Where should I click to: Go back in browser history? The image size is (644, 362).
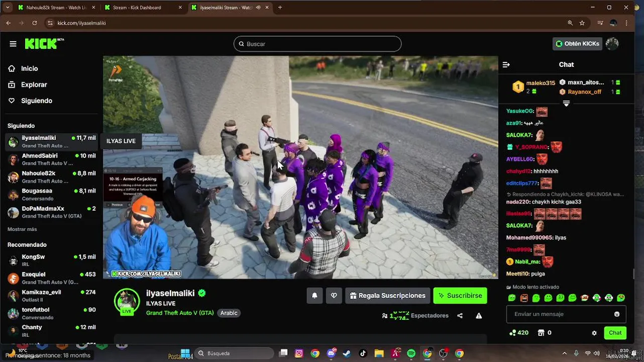point(9,23)
